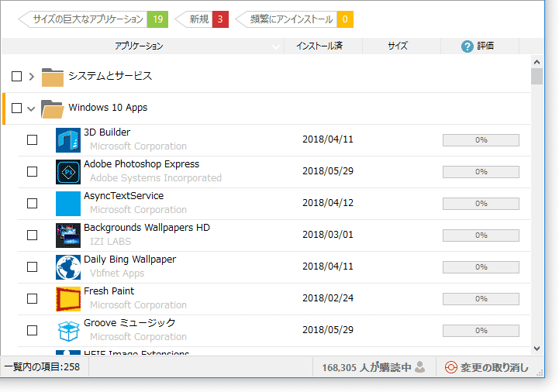This screenshot has height=392, width=559.
Task: Click the Adobe Systems Incorporated publisher text
Action: tap(156, 178)
